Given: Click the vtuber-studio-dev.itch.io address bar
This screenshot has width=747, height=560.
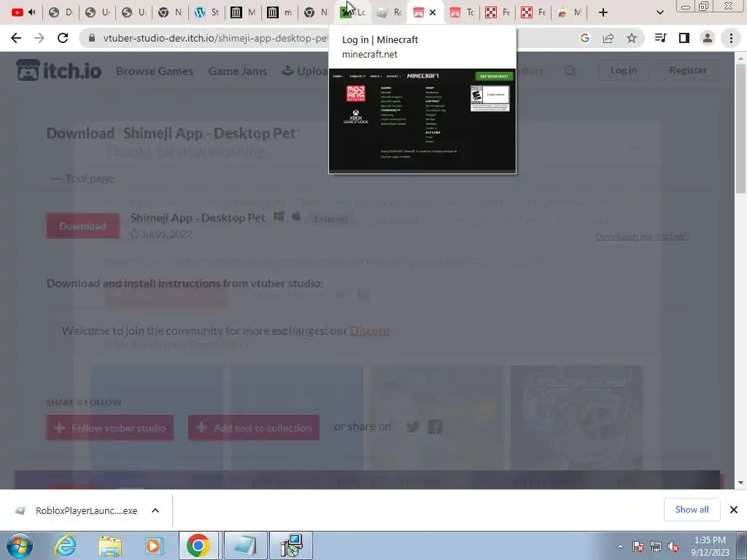Looking at the screenshot, I should pos(214,38).
